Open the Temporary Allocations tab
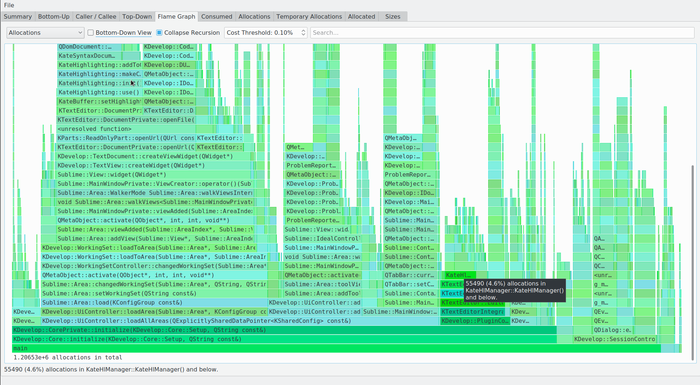This screenshot has height=385, width=700. pyautogui.click(x=309, y=17)
